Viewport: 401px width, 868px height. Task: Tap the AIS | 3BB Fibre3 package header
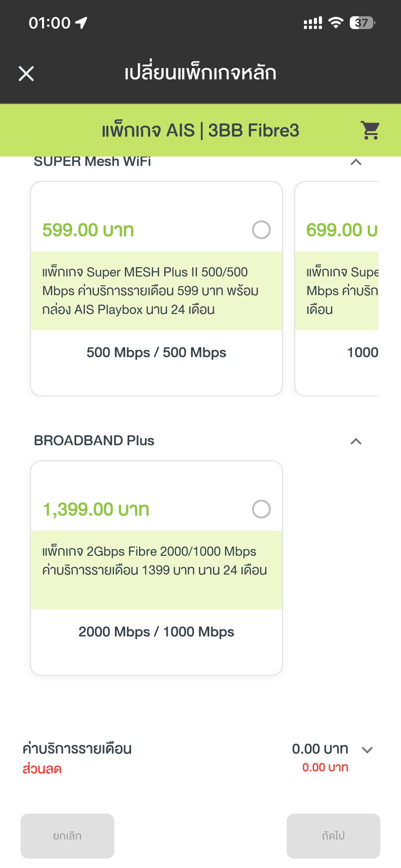click(200, 130)
